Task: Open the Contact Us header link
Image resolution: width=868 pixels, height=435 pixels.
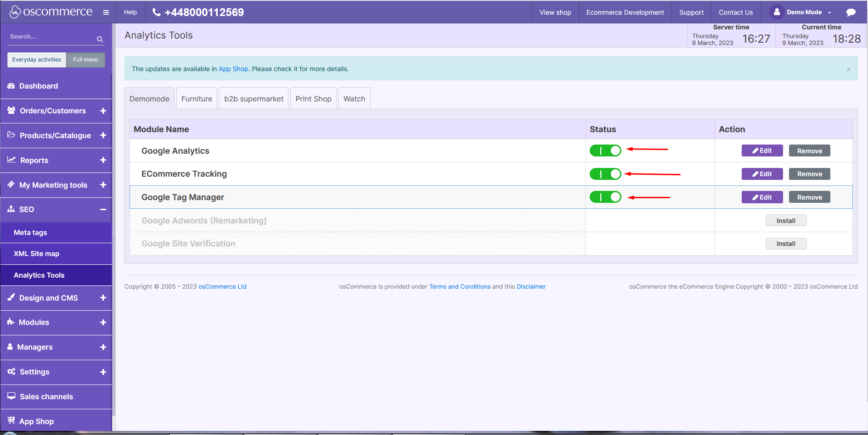Action: (x=736, y=12)
